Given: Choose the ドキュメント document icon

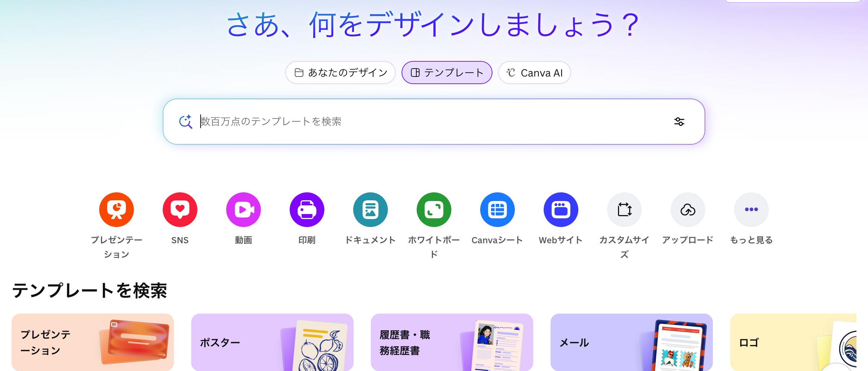Looking at the screenshot, I should tap(371, 210).
